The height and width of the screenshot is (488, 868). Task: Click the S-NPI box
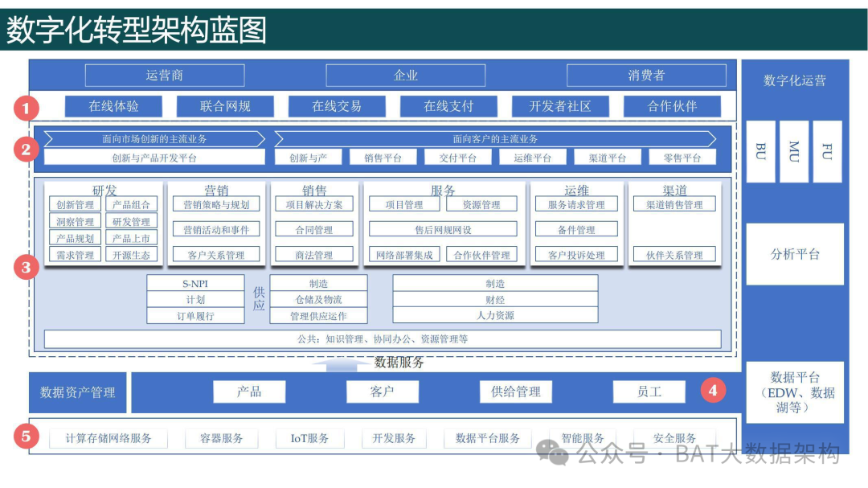point(195,283)
